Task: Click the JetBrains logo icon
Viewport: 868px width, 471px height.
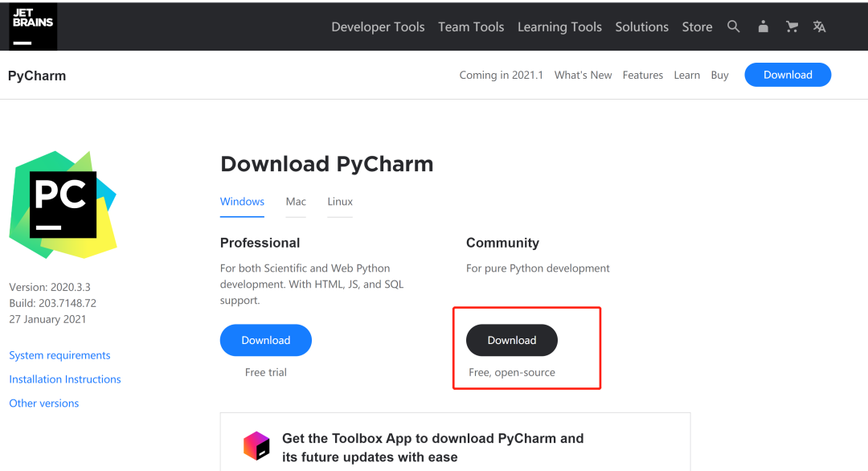Action: click(33, 27)
